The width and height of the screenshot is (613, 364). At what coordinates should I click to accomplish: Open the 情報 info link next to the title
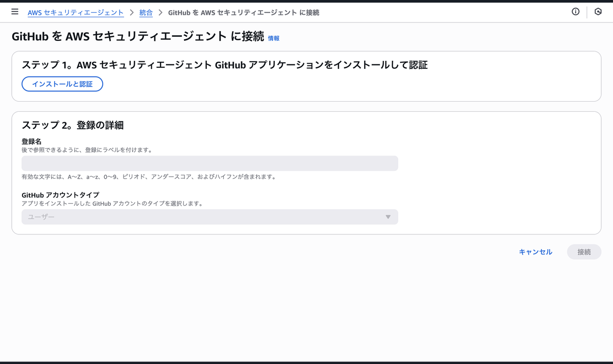(274, 38)
